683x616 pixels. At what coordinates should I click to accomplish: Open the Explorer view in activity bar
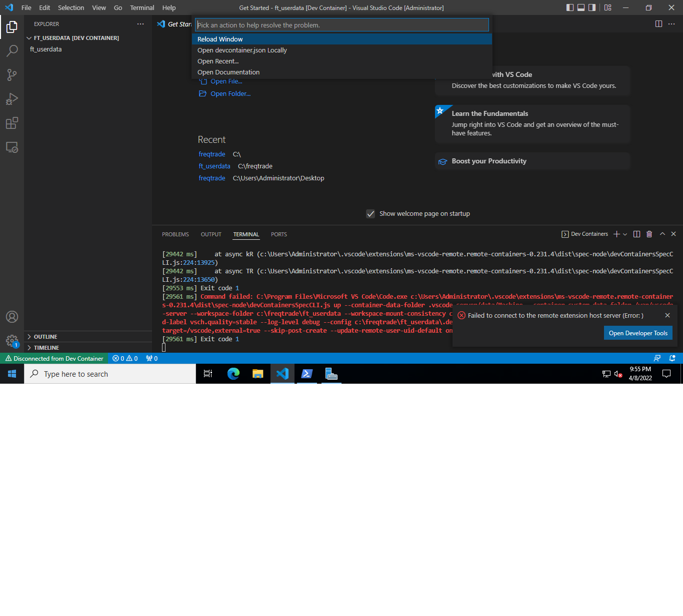[12, 27]
